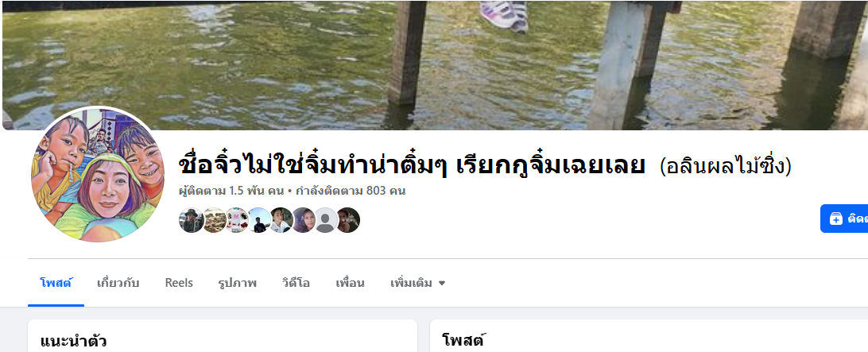Select the โพสต์ tab
The image size is (868, 352).
[x=56, y=284]
